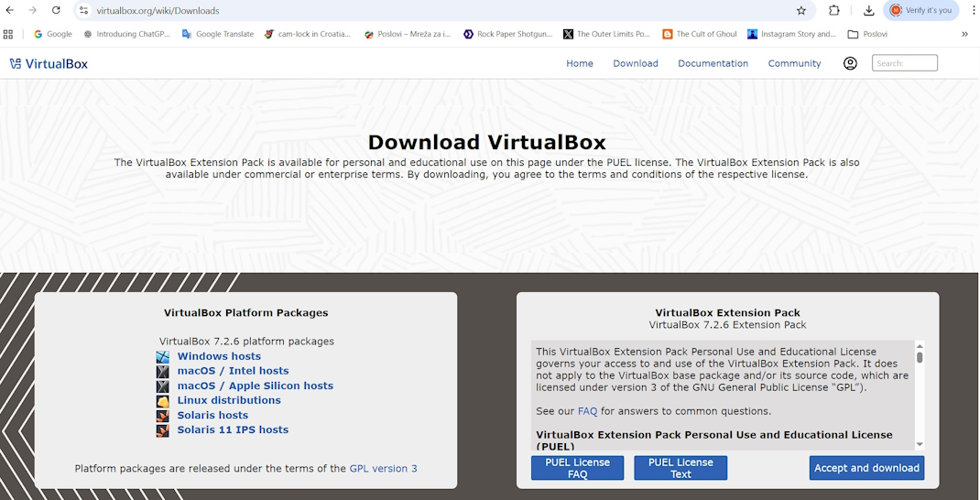
Task: Open the Download nav item
Action: [x=636, y=63]
